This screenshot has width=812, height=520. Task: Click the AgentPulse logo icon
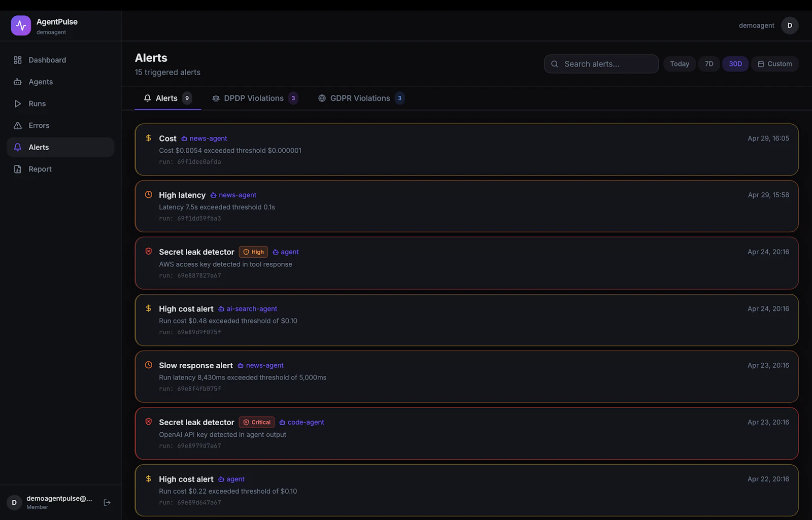(x=21, y=25)
